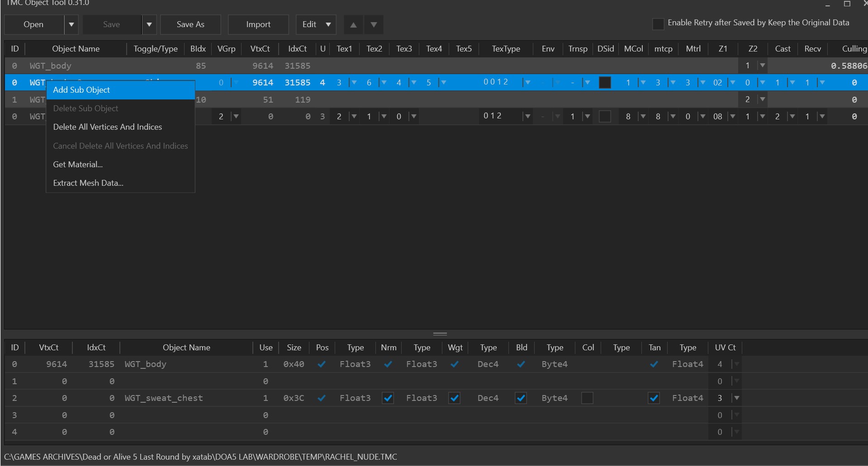Toggle Col checkbox for WGT_sweat_chest
This screenshot has height=466, width=868.
coord(587,398)
